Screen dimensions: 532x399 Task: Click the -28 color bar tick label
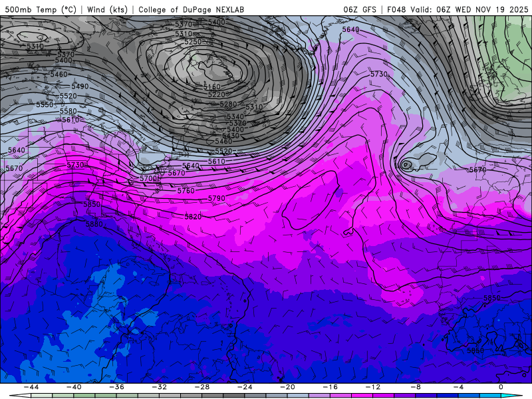(x=202, y=387)
